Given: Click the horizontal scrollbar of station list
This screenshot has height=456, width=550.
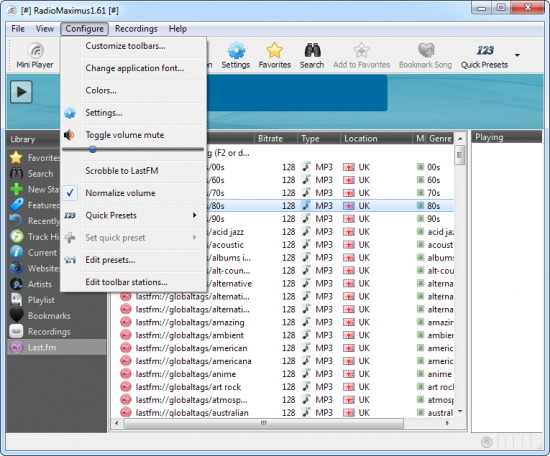Looking at the screenshot, I should (x=263, y=423).
